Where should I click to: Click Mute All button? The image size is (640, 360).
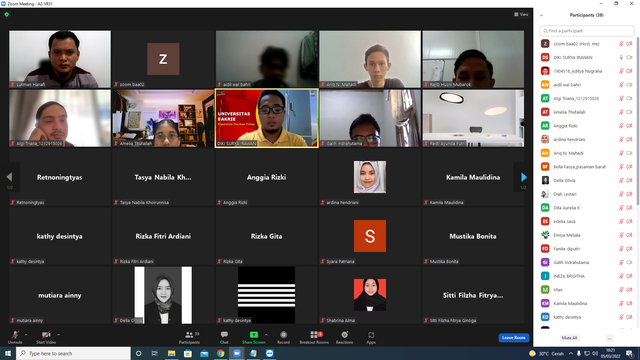coord(569,338)
